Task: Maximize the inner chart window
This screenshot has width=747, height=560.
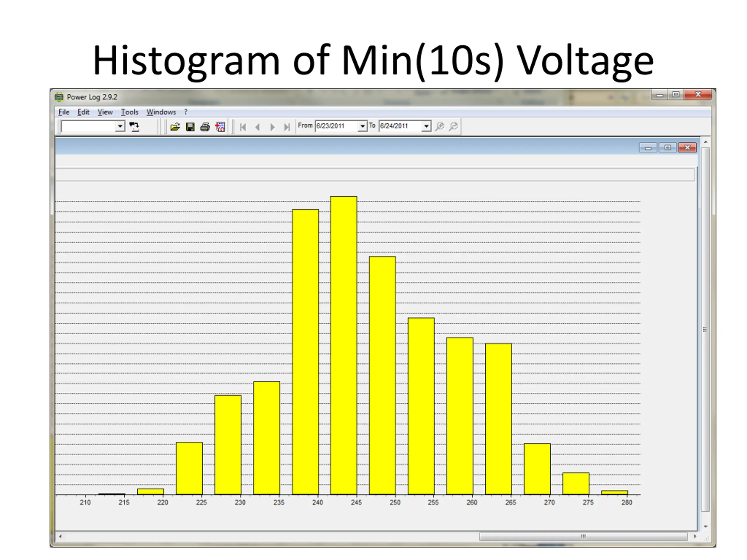Action: coord(668,148)
